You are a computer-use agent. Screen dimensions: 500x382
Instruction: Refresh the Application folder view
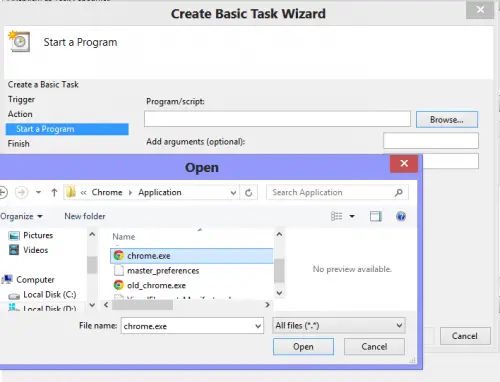(248, 193)
